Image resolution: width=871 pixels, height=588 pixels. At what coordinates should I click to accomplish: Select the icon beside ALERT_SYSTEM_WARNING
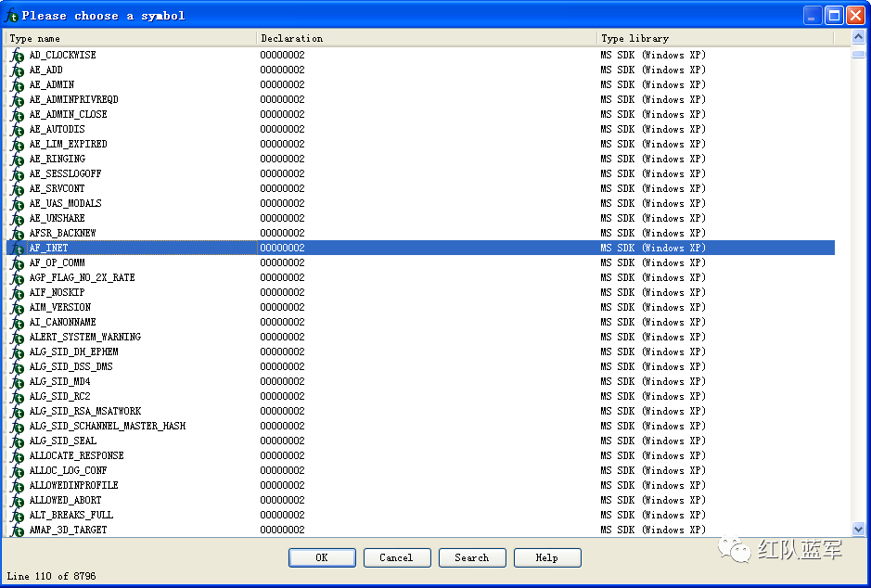coord(18,338)
